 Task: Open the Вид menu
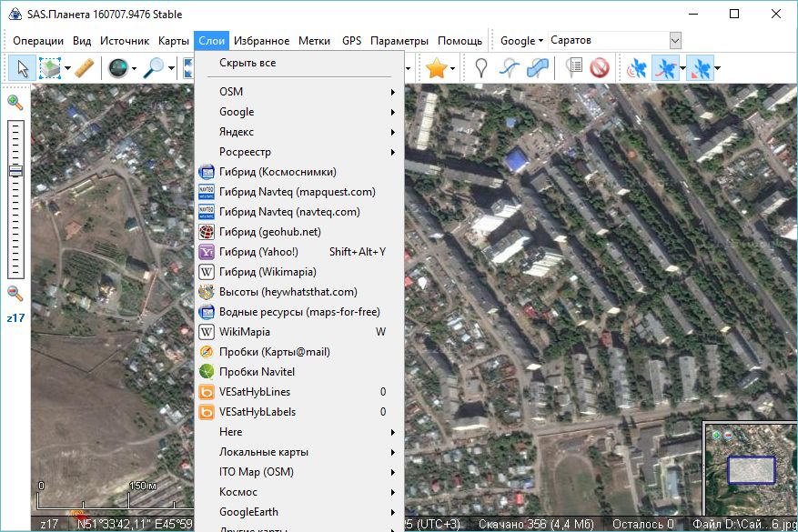coord(81,41)
